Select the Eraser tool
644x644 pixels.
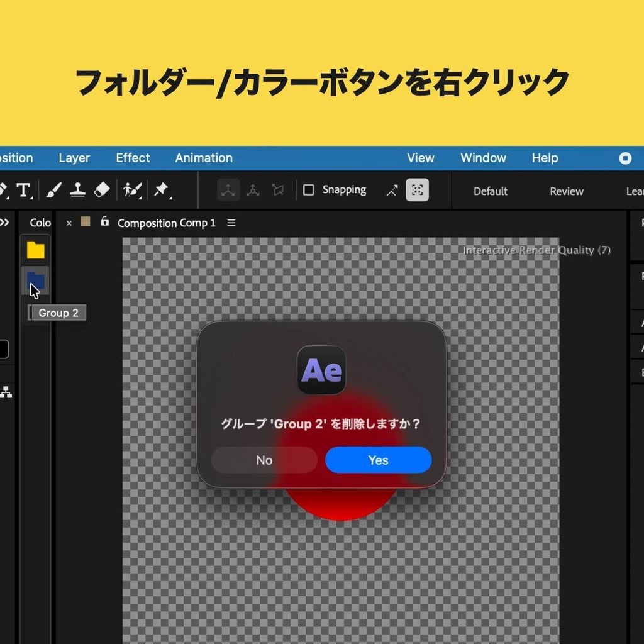pyautogui.click(x=101, y=190)
